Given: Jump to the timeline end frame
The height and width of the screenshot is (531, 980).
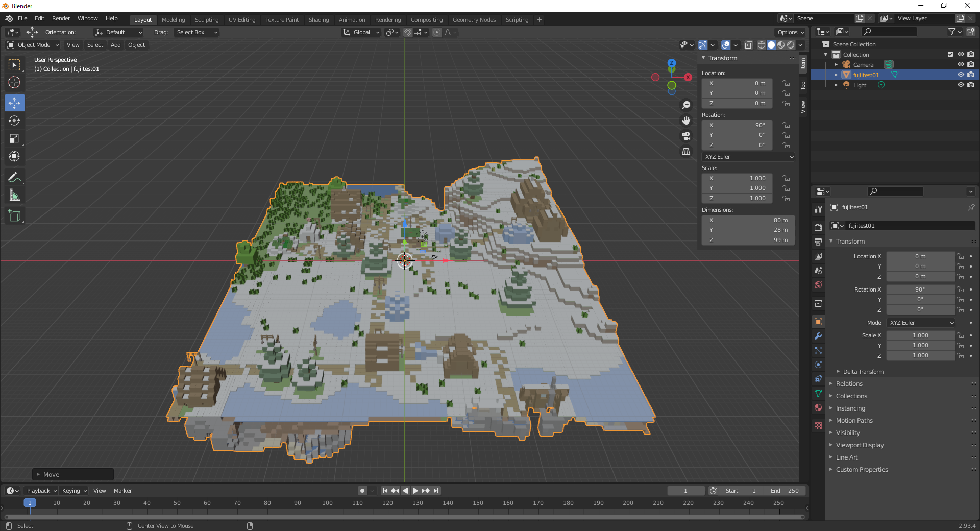Looking at the screenshot, I should [436, 491].
